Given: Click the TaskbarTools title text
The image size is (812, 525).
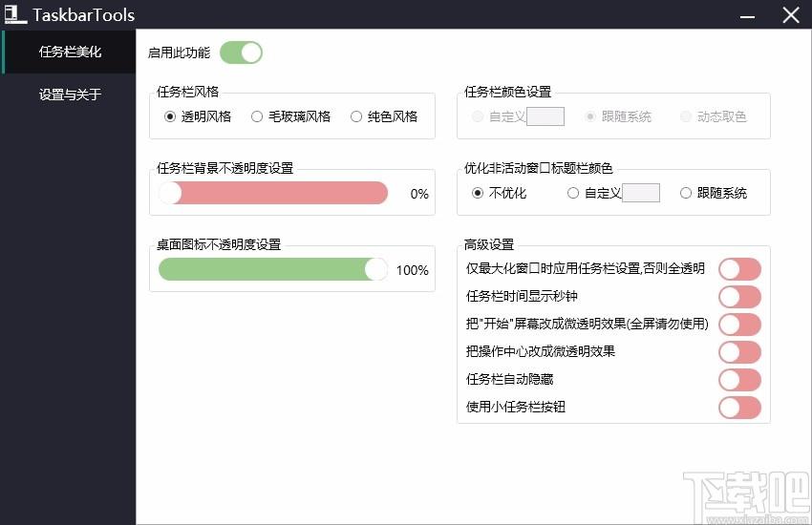Looking at the screenshot, I should [x=84, y=15].
